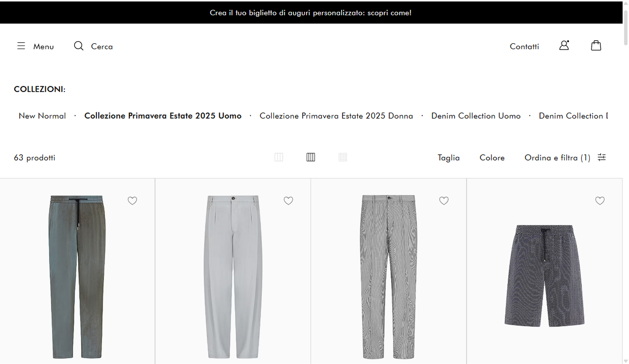Screen dimensions: 629x364
Task: Open the personalized greeting card banner
Action: [311, 12]
